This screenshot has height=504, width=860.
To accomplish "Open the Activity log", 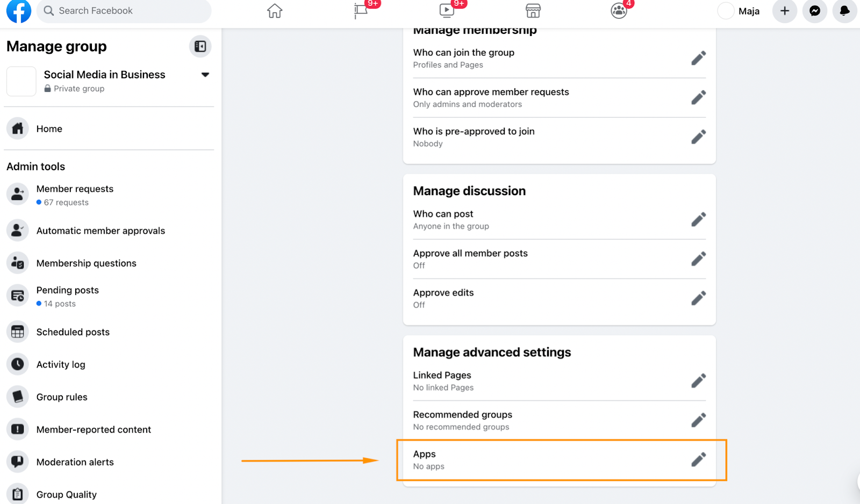I will click(61, 364).
